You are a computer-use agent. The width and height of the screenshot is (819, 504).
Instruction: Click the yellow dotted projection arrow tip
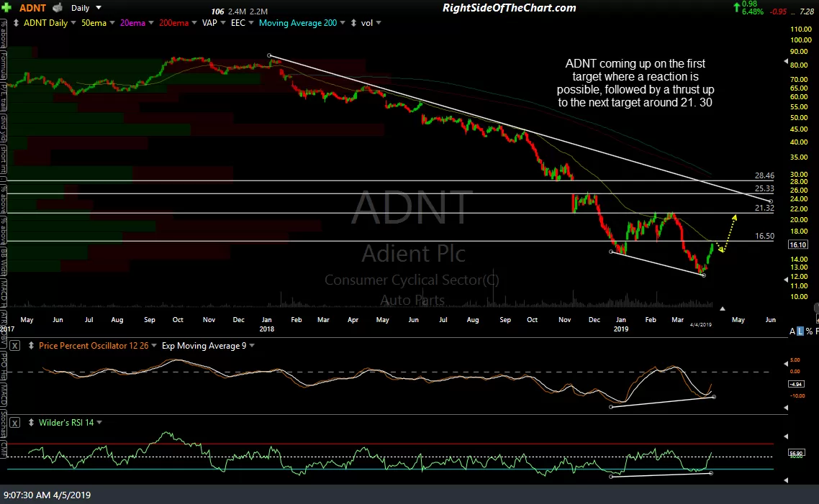point(734,217)
